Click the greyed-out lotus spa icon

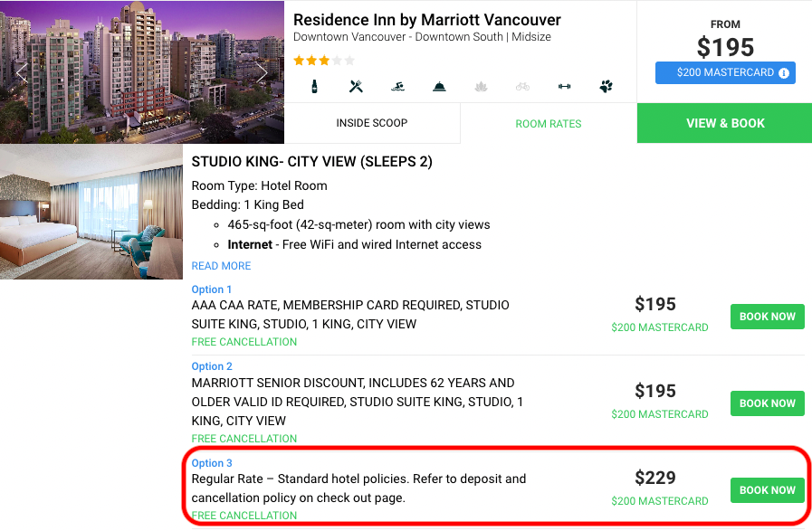click(481, 87)
